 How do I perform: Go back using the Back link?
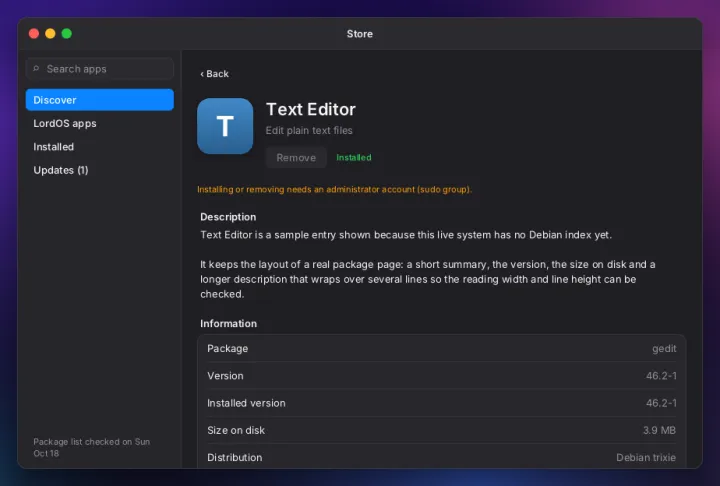point(214,74)
